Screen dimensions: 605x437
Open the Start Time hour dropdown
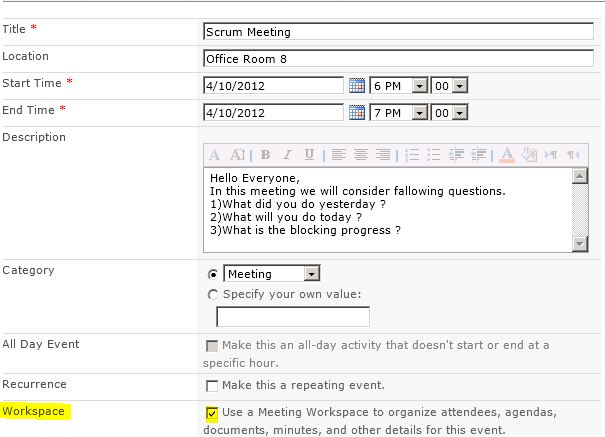[x=420, y=86]
